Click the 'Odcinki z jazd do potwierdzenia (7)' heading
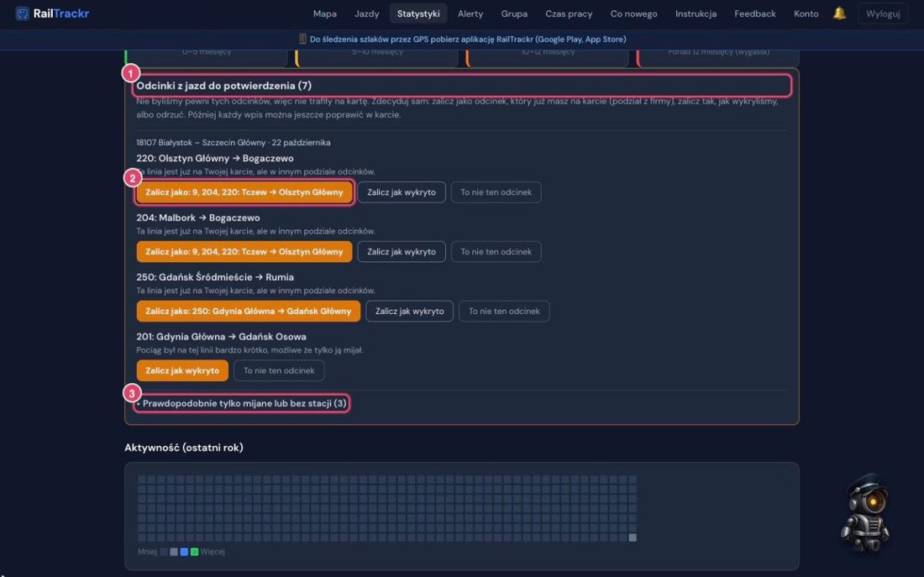Image resolution: width=924 pixels, height=577 pixels. pyautogui.click(x=224, y=86)
